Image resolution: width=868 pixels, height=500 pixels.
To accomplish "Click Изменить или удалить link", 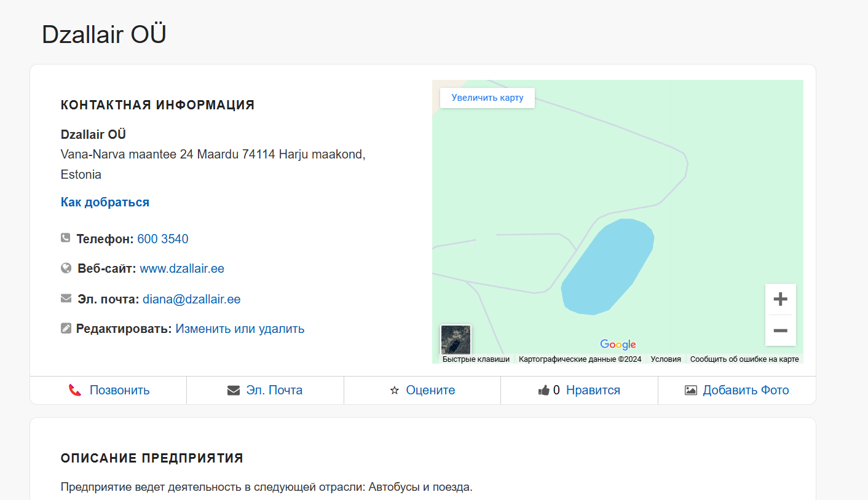I will click(x=240, y=329).
